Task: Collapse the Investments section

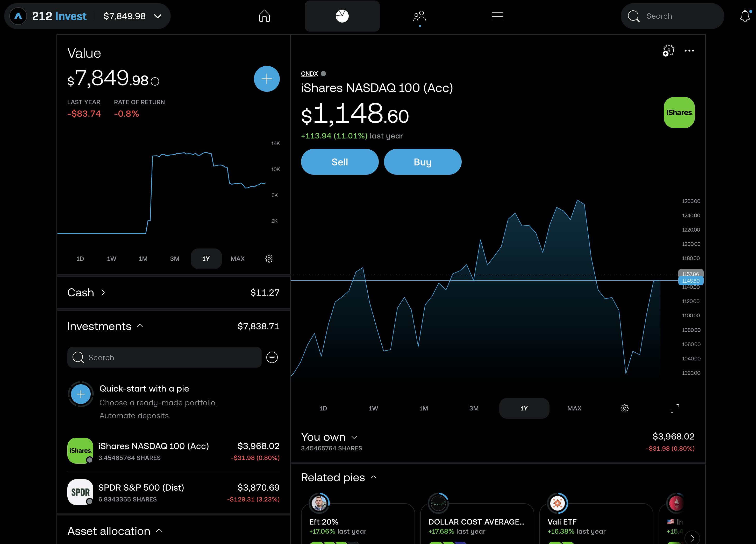Action: point(140,326)
